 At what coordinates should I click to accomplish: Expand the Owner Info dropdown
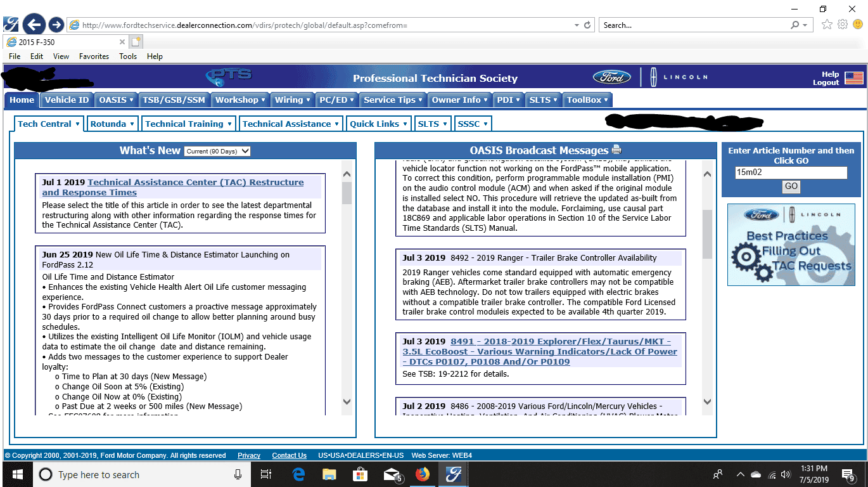460,100
